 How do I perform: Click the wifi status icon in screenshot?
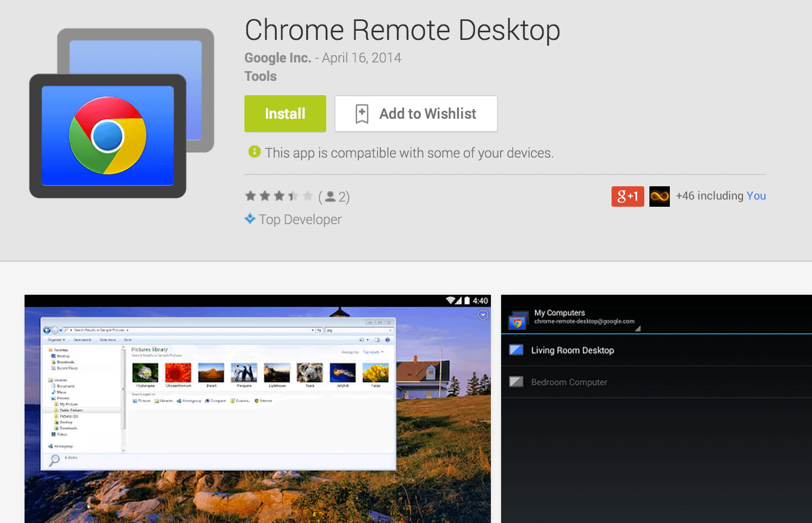coord(450,300)
